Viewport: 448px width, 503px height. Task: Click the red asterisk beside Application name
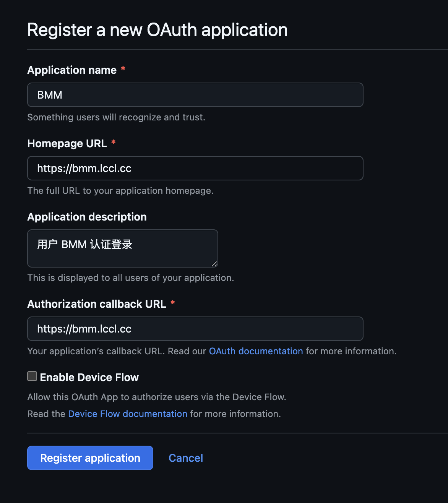pos(123,69)
